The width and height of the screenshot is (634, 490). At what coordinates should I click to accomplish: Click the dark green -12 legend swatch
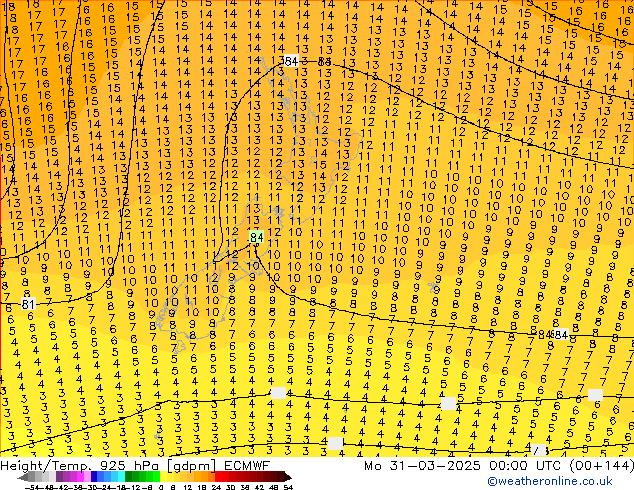point(129,477)
